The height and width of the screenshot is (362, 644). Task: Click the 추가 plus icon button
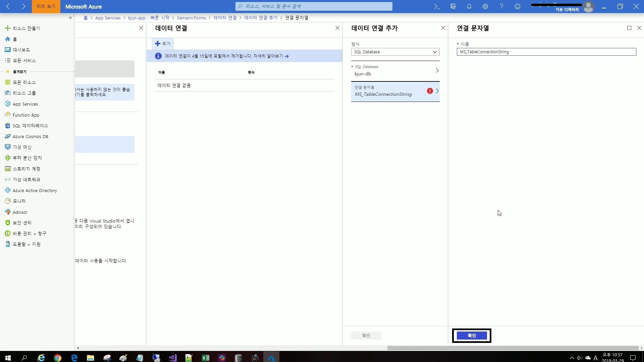tap(163, 44)
